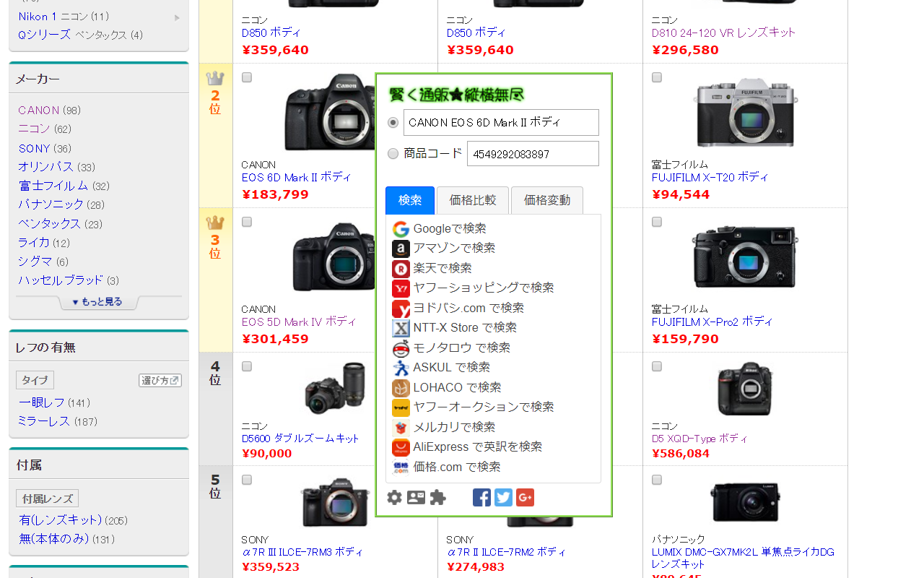
Task: Choose アマゾンで検索 entry
Action: click(x=454, y=249)
